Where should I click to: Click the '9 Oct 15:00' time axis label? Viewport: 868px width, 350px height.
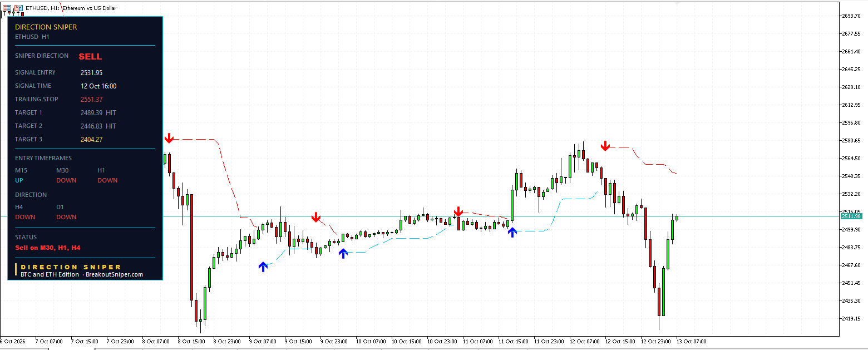tap(299, 341)
